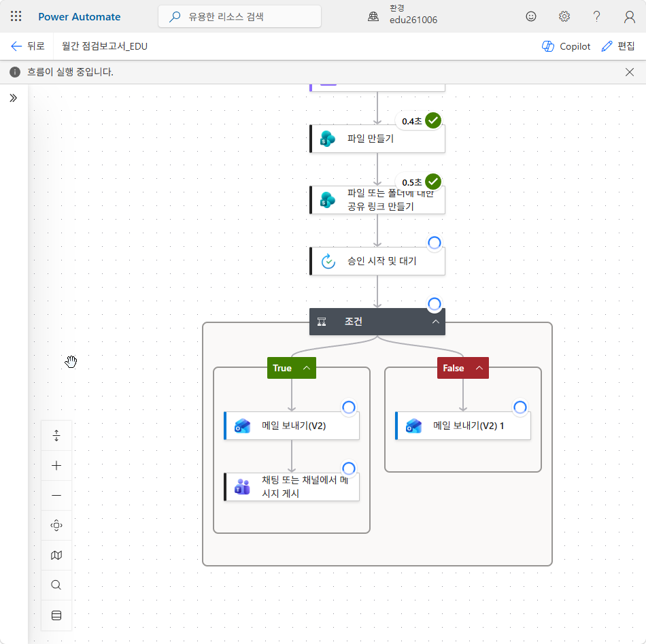This screenshot has height=644, width=646.
Task: Click the feedback smiley icon
Action: [x=531, y=16]
